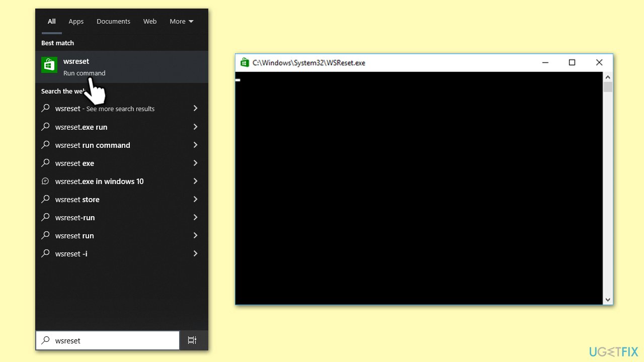Viewport: 644px width, 362px height.
Task: Switch to the All search tab
Action: point(52,22)
